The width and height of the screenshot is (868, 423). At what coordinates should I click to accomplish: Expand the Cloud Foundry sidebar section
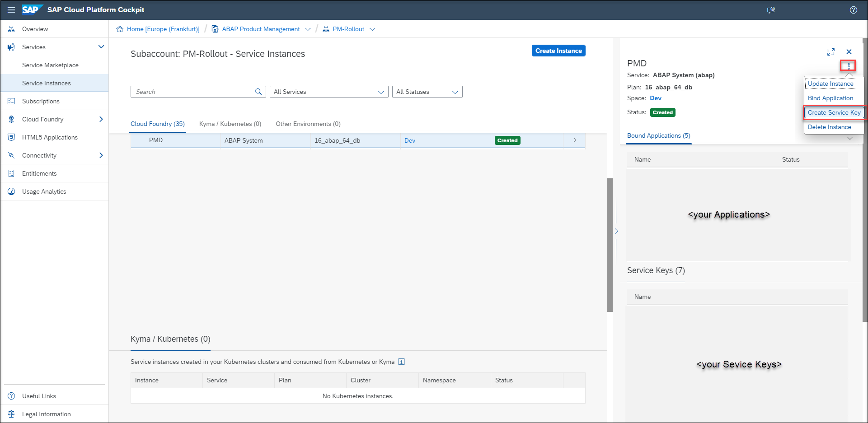click(x=101, y=119)
